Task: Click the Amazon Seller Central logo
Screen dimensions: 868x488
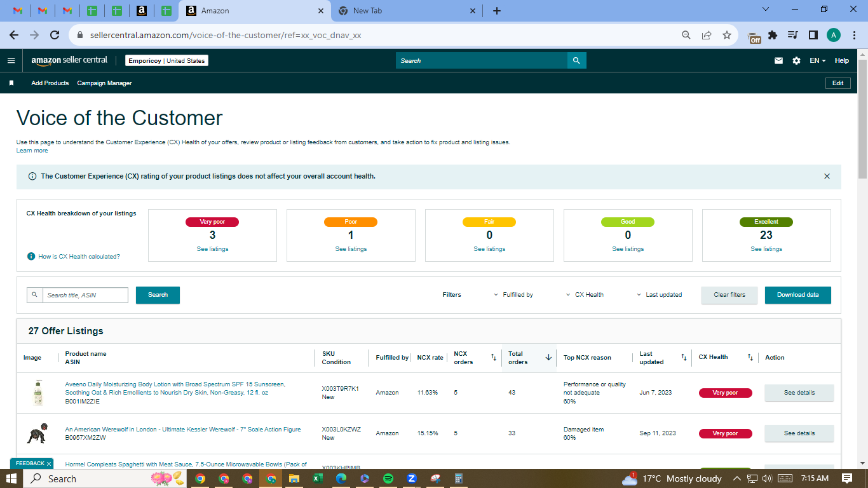Action: click(x=69, y=60)
